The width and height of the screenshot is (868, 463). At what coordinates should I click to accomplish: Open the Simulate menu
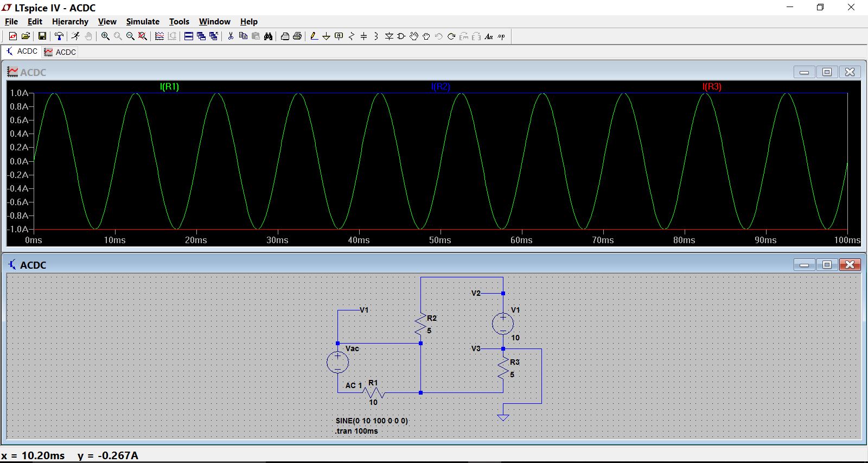[143, 22]
